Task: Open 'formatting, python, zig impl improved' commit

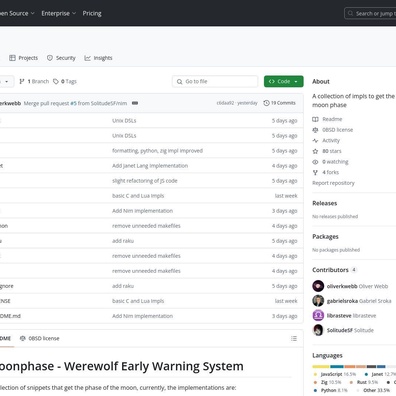Action: coord(157,151)
